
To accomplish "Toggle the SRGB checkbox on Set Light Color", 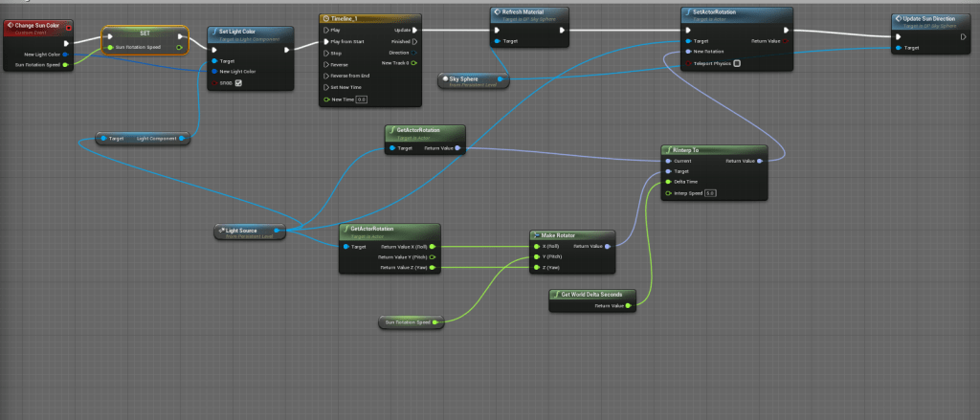I will tap(238, 83).
